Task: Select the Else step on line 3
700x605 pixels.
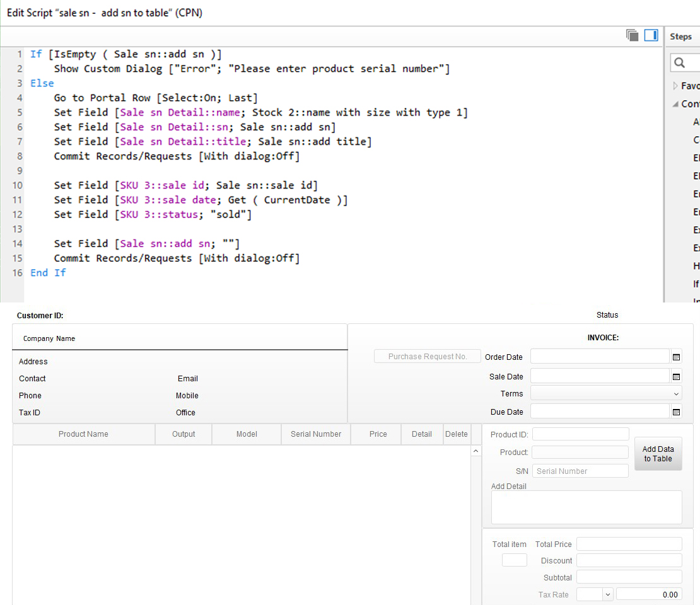Action: tap(42, 83)
